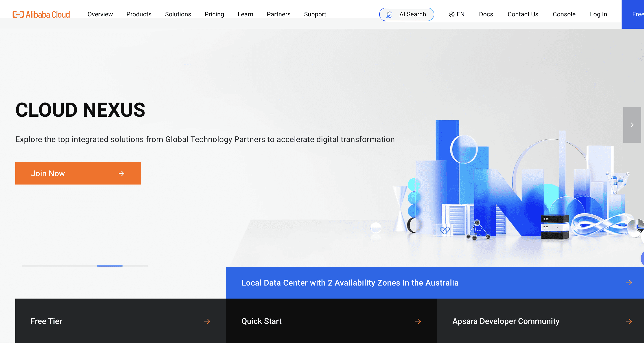The height and width of the screenshot is (343, 644).
Task: Open the EN language selector
Action: 460,14
